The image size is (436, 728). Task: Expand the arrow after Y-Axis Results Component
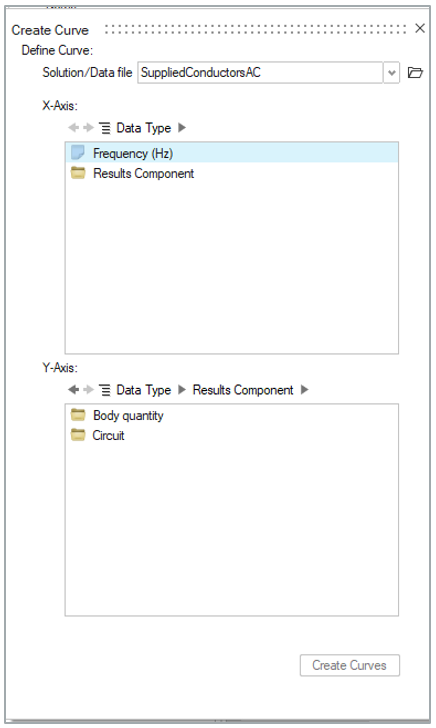point(305,390)
